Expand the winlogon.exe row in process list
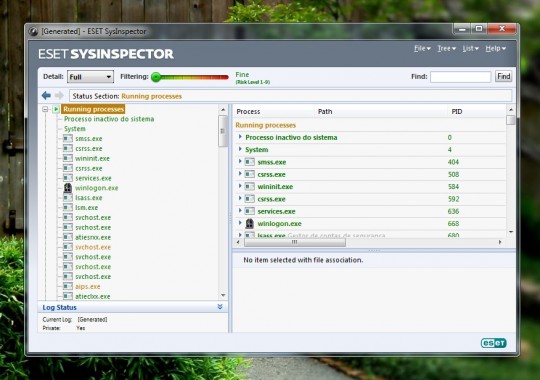The height and width of the screenshot is (380, 540). [x=240, y=223]
